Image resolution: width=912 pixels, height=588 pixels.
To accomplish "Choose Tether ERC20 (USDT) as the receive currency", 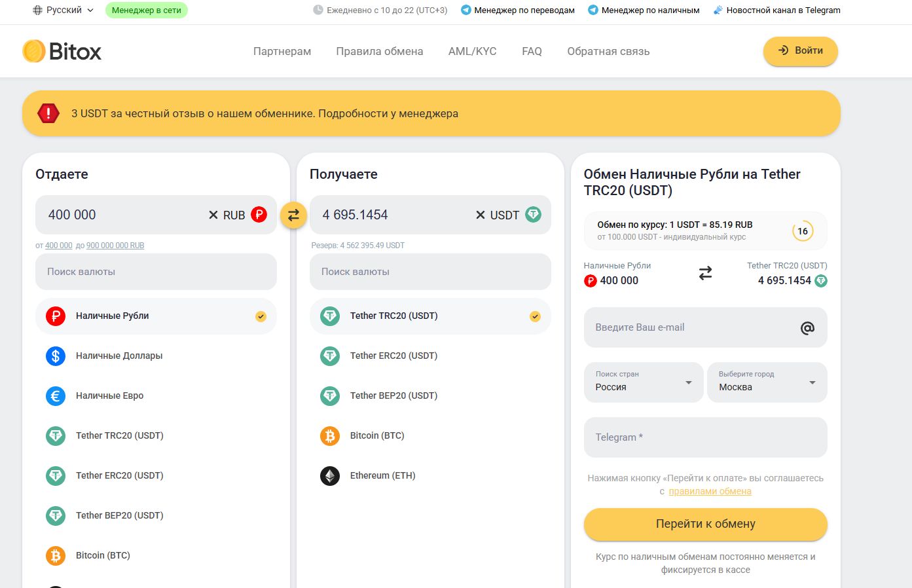I will pos(430,356).
